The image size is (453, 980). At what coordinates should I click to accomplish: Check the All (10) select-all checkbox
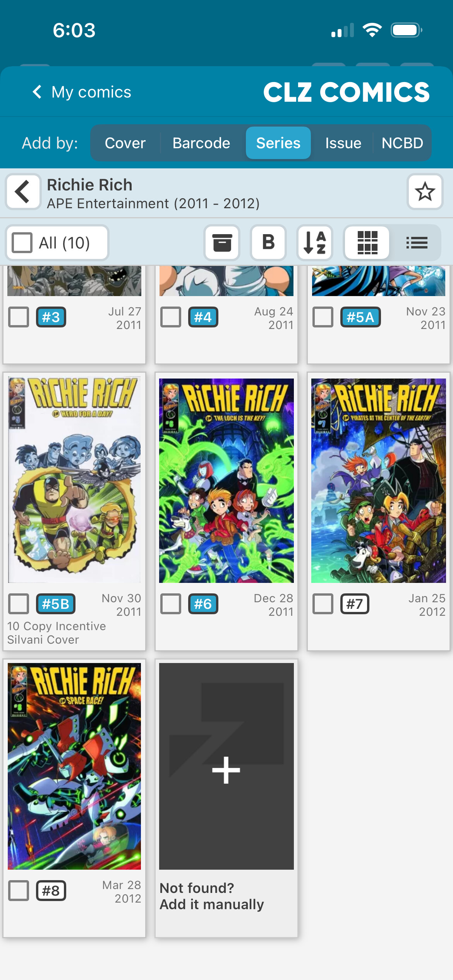(x=22, y=243)
